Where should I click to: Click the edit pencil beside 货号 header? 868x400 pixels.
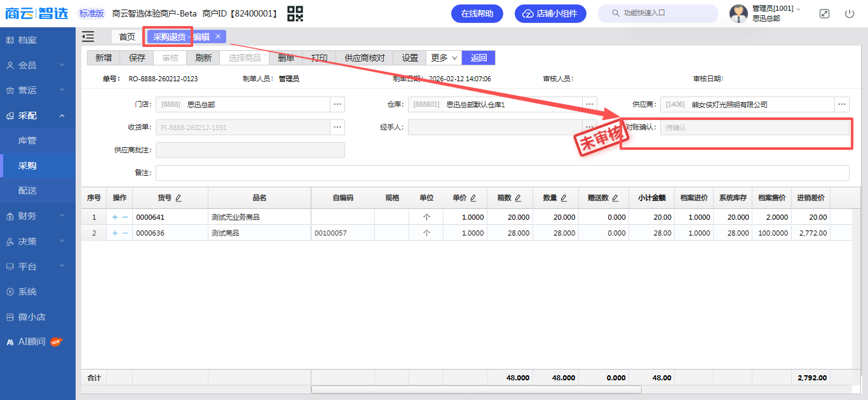(179, 198)
